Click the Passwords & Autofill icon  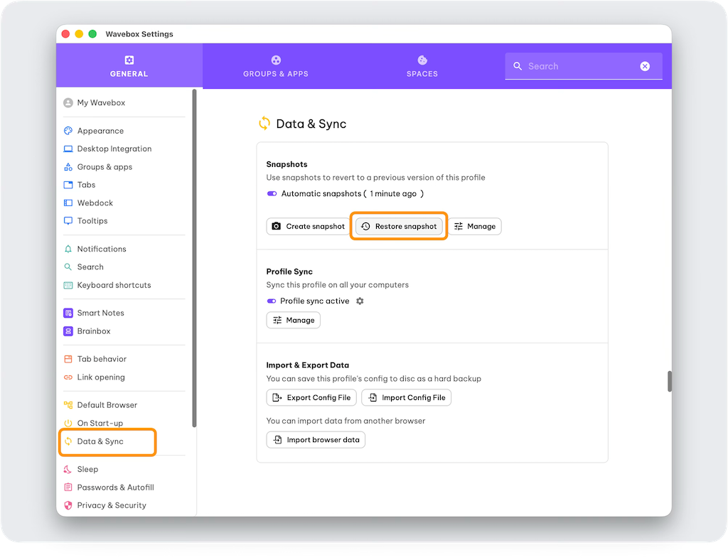68,488
